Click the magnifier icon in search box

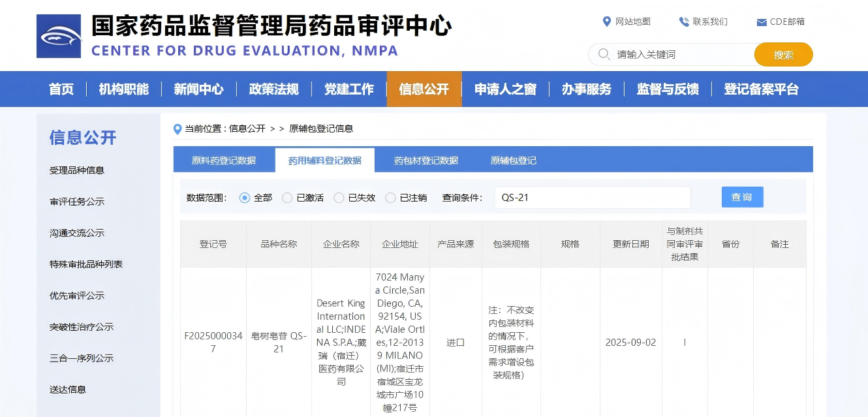[604, 54]
